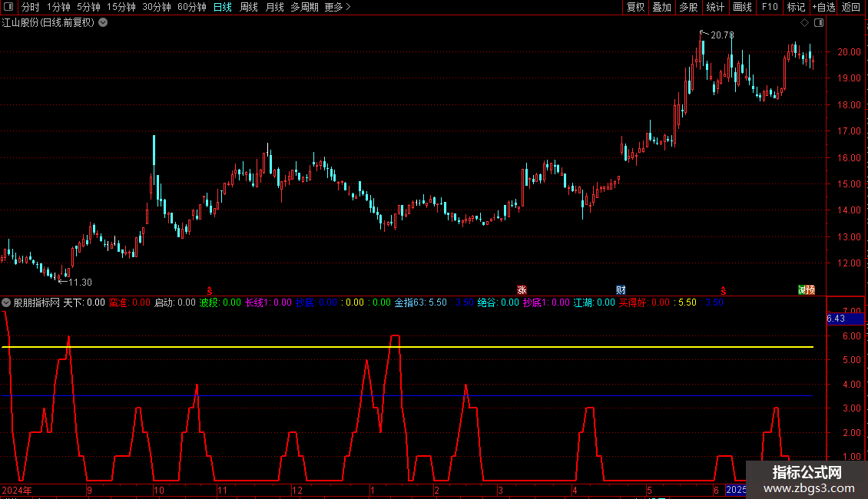Select the 30分钟 period tab

click(x=157, y=7)
